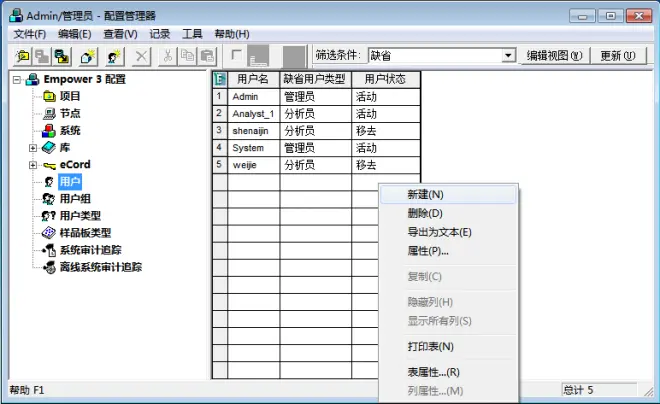Screen dimensions: 660x404
Task: Click the grayed-out second toolbar icon
Action: pyautogui.click(x=42, y=56)
